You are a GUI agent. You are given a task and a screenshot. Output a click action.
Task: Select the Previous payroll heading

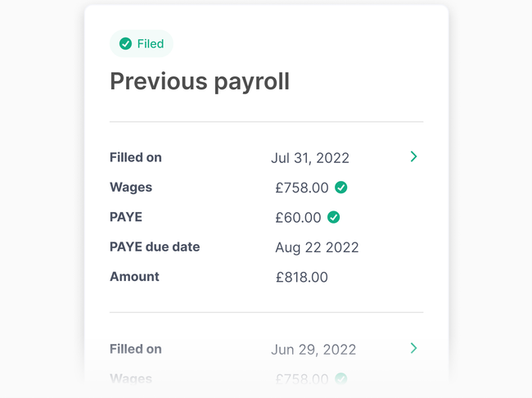[x=200, y=82]
